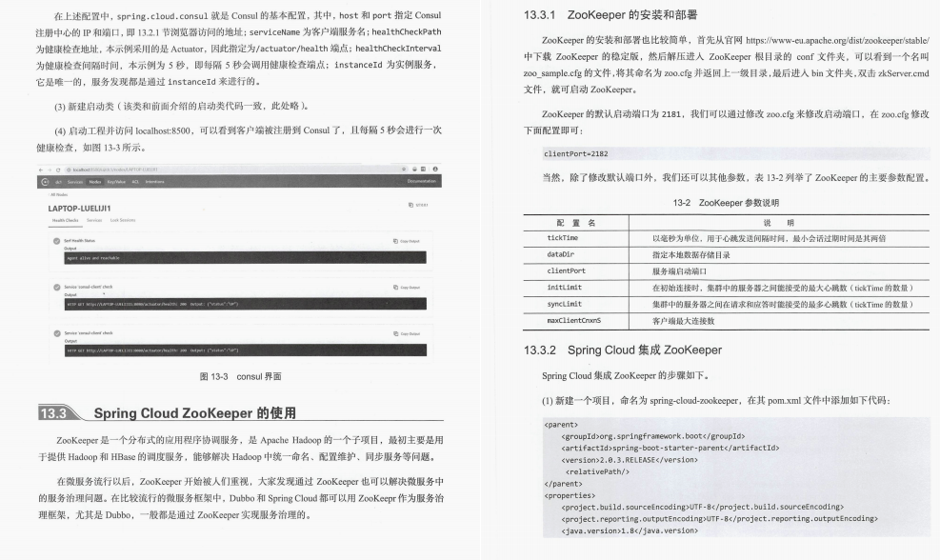Image resolution: width=940 pixels, height=560 pixels.
Task: Click the dataDir table cell
Action: pyautogui.click(x=560, y=255)
